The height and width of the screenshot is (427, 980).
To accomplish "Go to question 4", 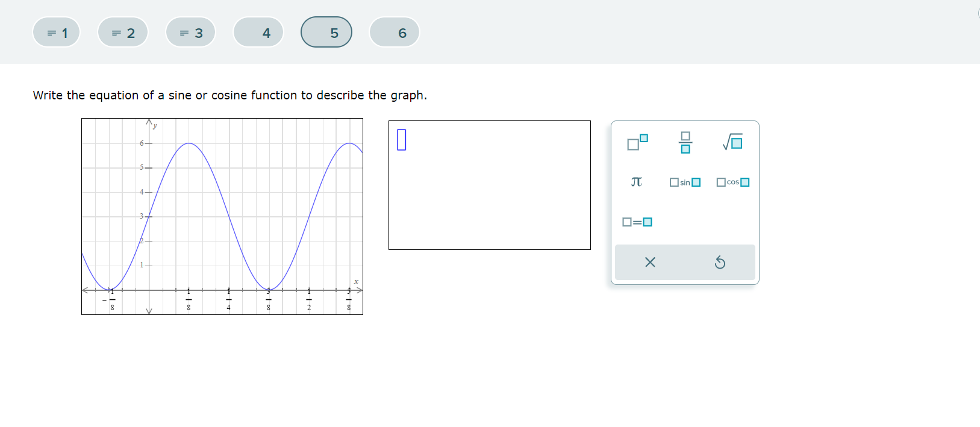I will click(x=258, y=33).
